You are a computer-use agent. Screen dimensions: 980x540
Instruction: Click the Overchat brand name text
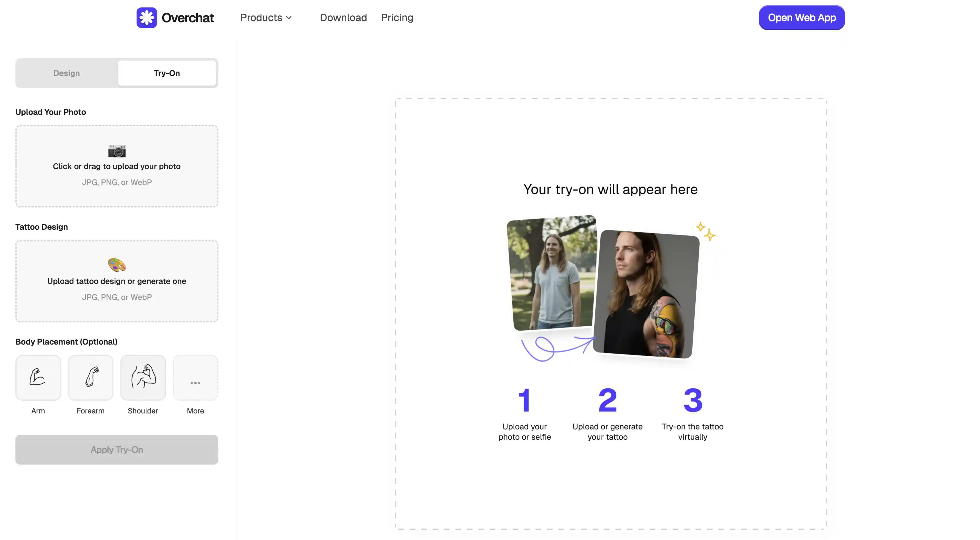tap(188, 17)
